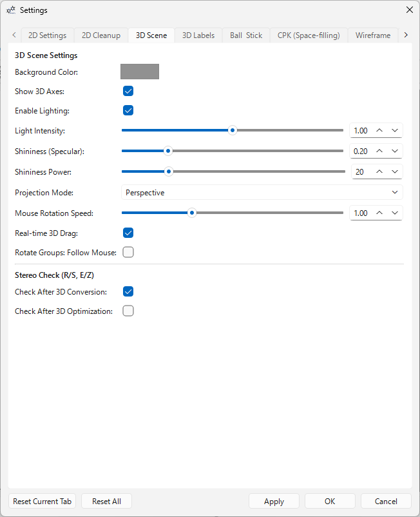Close the Settings dialog
The height and width of the screenshot is (517, 420).
[x=410, y=10]
